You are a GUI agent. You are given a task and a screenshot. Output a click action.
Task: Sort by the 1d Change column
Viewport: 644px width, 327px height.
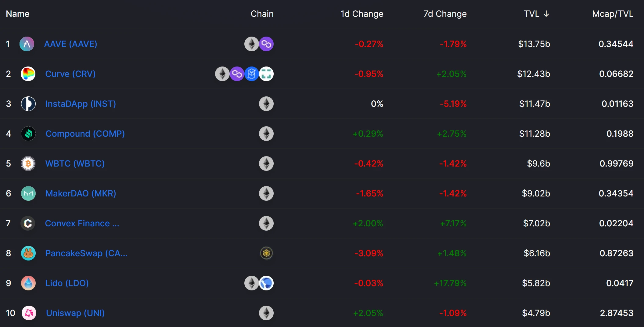362,14
